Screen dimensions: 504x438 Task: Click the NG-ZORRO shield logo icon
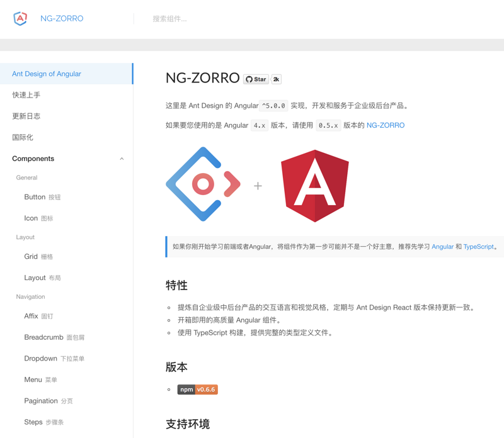click(20, 18)
